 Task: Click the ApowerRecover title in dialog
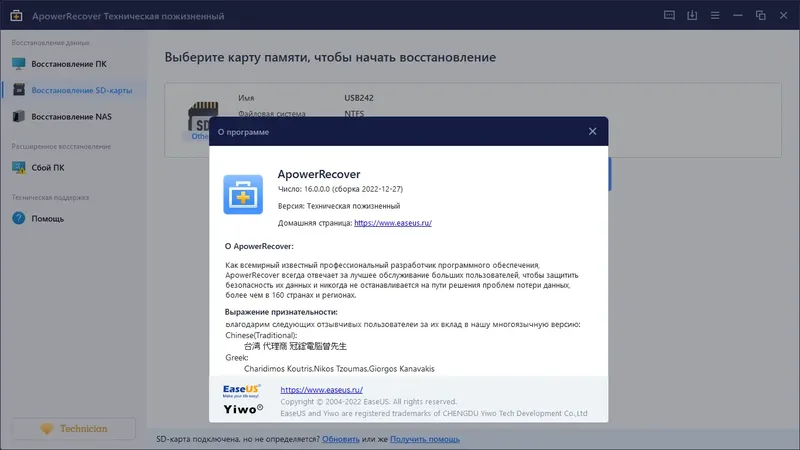pyautogui.click(x=319, y=174)
